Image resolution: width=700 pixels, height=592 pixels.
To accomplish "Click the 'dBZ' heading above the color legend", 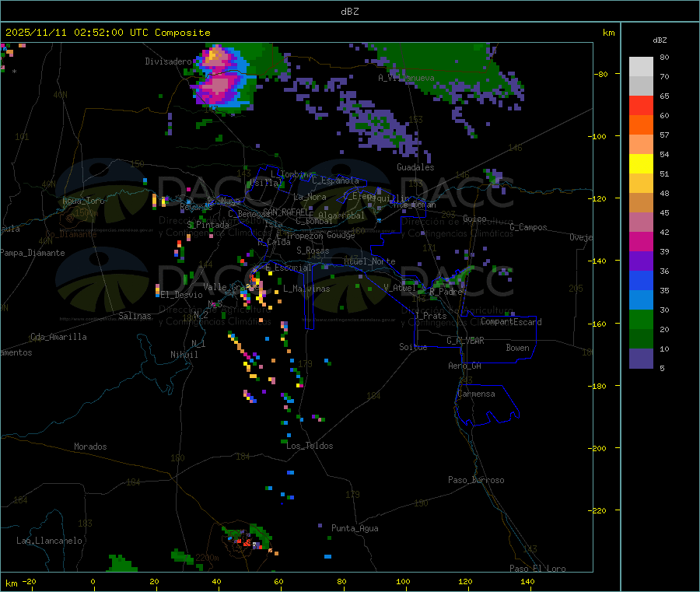I will click(x=660, y=40).
